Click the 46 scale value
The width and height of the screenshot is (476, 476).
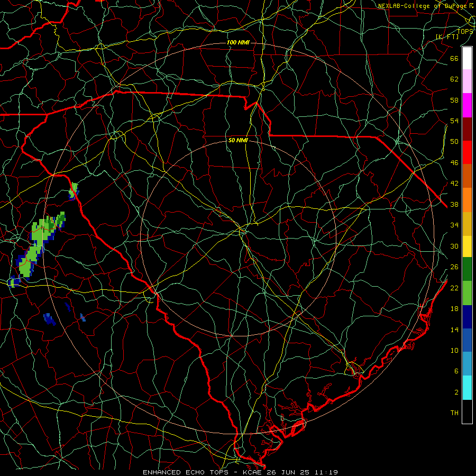[454, 163]
